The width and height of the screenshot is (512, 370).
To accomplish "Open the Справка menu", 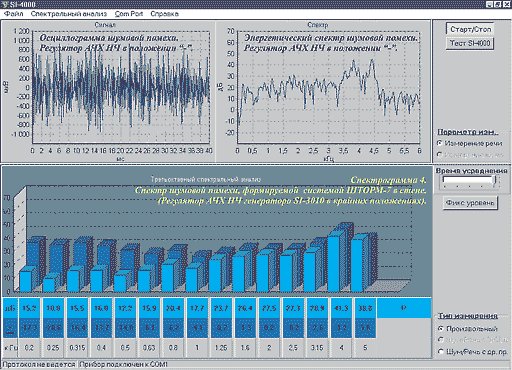I will [x=164, y=14].
